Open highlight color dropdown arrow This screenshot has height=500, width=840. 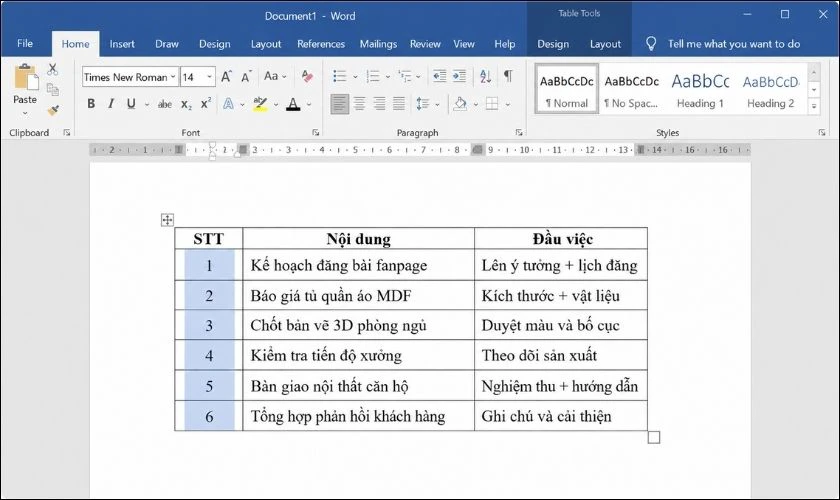(x=276, y=105)
